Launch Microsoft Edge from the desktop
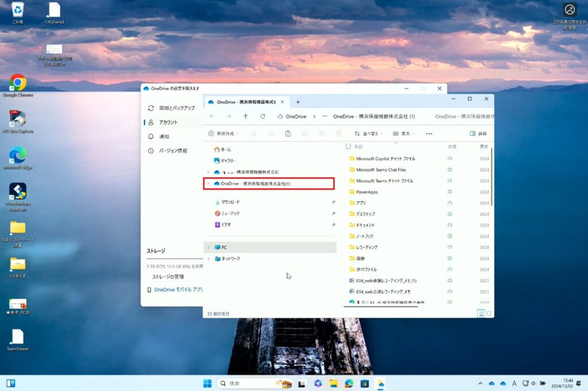588x391 pixels. click(x=18, y=158)
